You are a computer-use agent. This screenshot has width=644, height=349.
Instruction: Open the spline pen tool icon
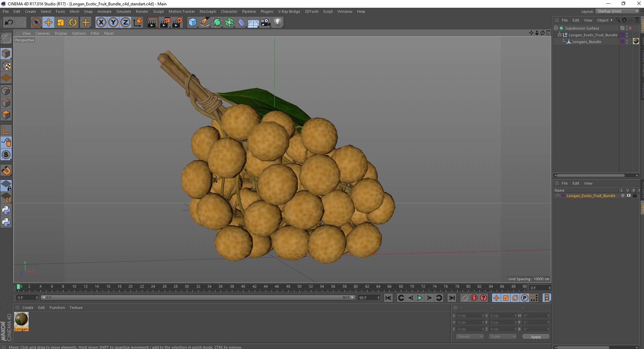pyautogui.click(x=205, y=22)
